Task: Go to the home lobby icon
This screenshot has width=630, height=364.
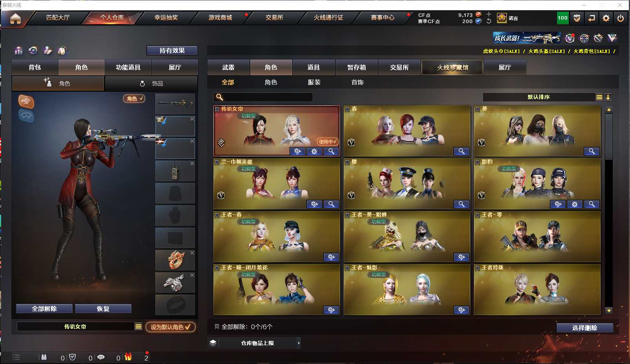Action: click(15, 18)
